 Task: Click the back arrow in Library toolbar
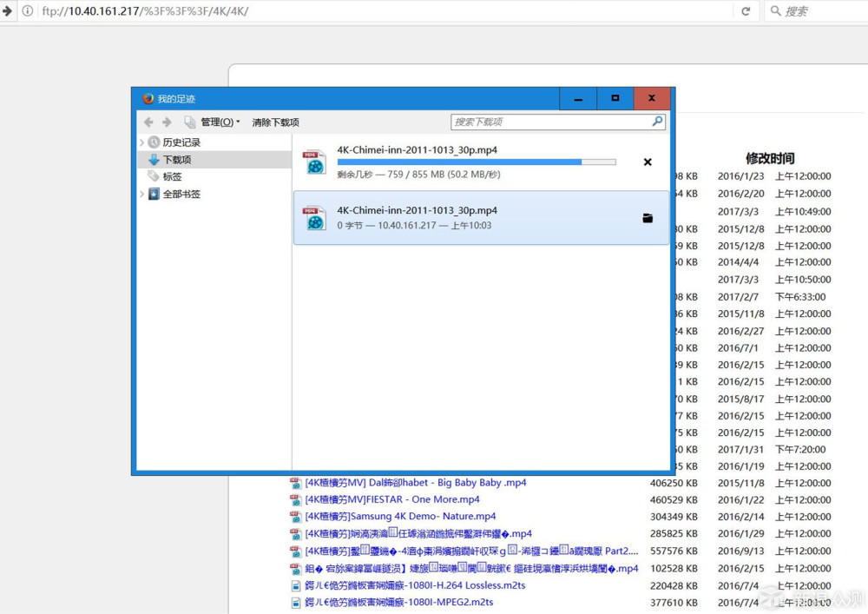(x=148, y=122)
